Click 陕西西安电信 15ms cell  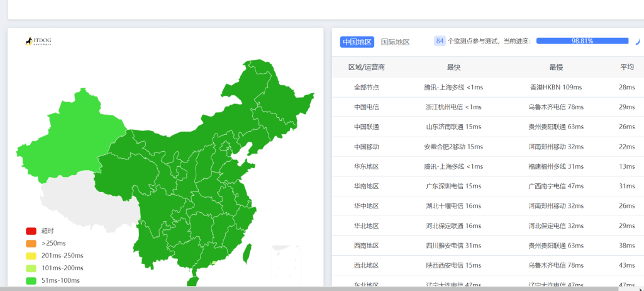453,265
